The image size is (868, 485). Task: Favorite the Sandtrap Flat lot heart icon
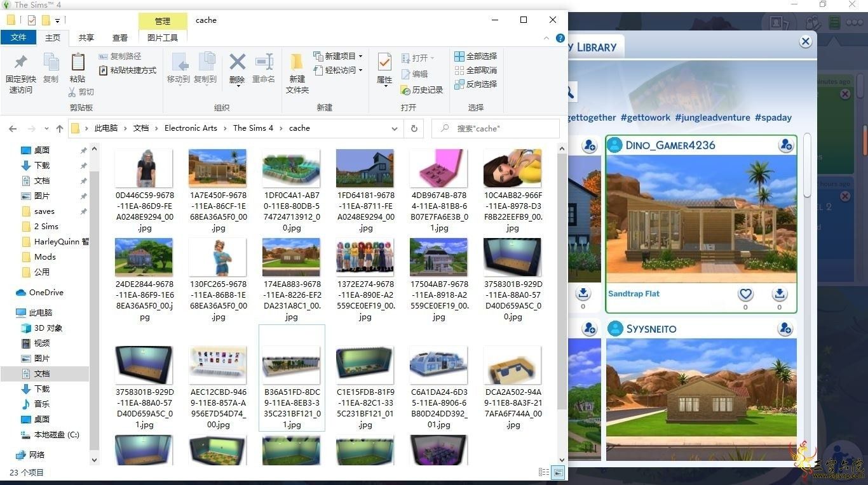tap(745, 294)
